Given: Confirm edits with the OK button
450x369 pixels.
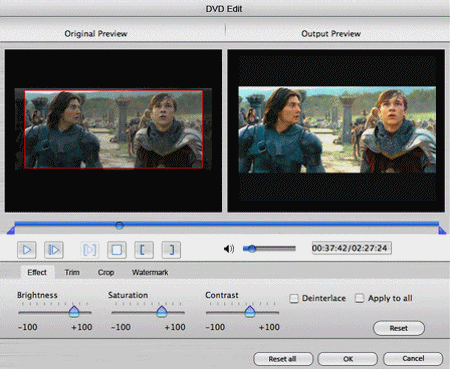Looking at the screenshot, I should coord(348,359).
